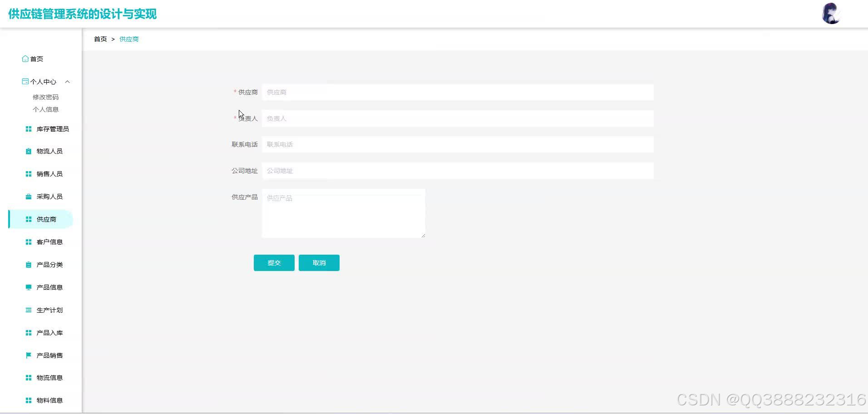This screenshot has height=414, width=868.
Task: Focus the 联系电话 input field
Action: [x=458, y=144]
